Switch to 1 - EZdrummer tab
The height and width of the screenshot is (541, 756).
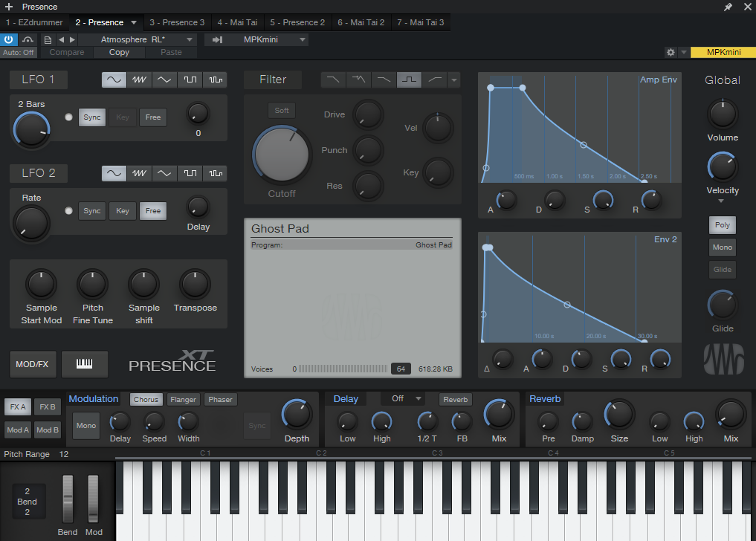(34, 22)
